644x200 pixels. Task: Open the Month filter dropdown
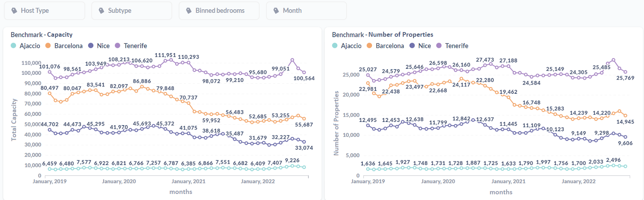click(306, 11)
